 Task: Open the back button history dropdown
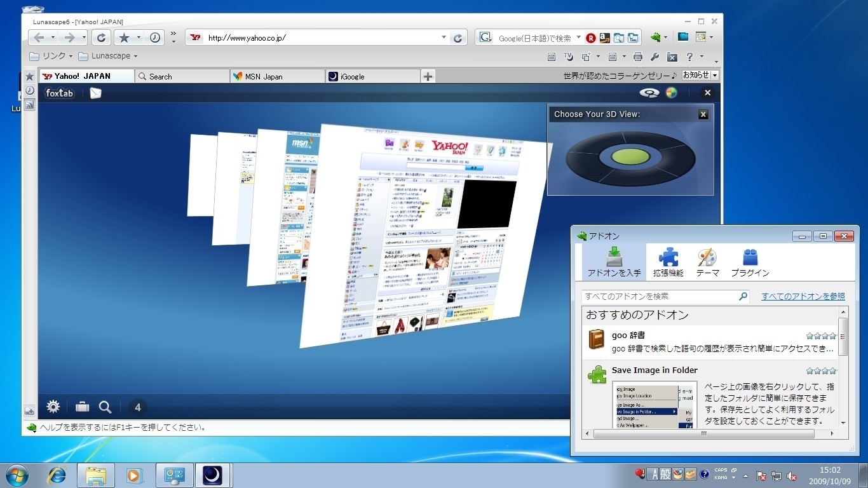coord(53,37)
